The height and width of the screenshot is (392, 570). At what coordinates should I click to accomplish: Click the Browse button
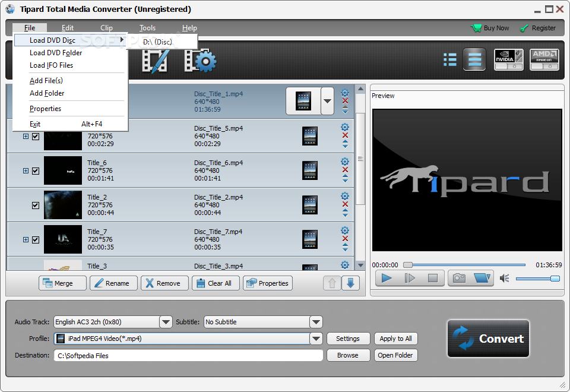click(x=349, y=355)
